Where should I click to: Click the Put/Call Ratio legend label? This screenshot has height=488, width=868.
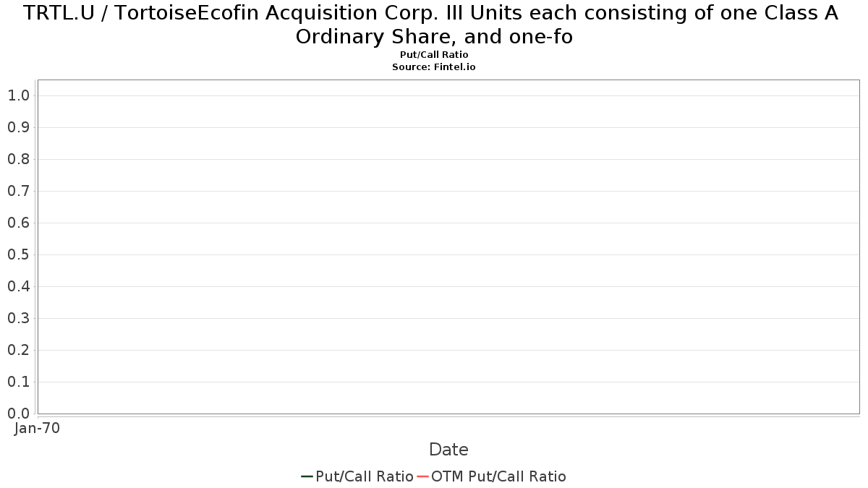[x=365, y=476]
